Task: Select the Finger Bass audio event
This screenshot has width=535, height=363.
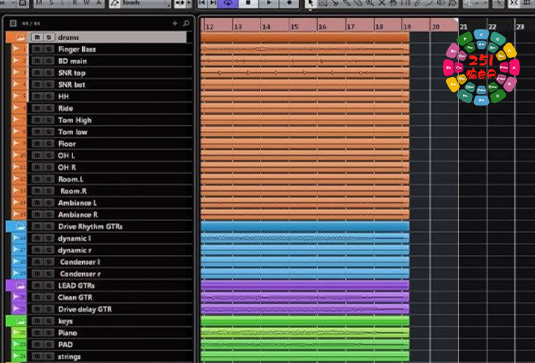Action: [305, 49]
